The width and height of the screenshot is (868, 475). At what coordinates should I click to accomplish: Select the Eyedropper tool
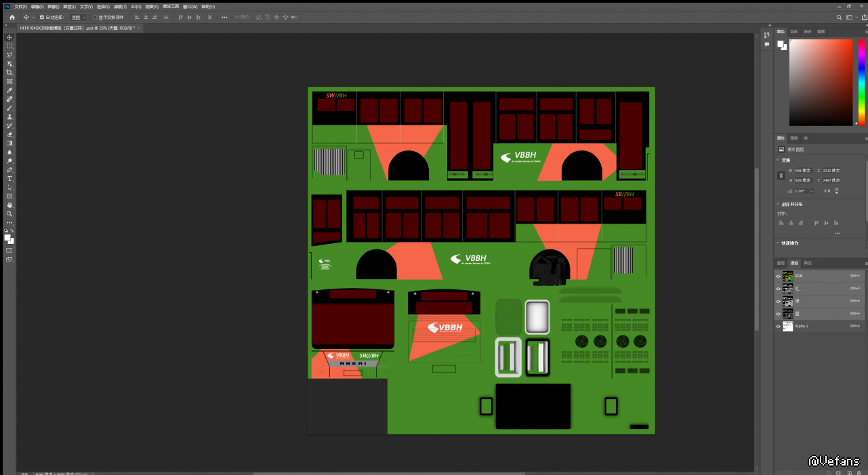click(9, 90)
